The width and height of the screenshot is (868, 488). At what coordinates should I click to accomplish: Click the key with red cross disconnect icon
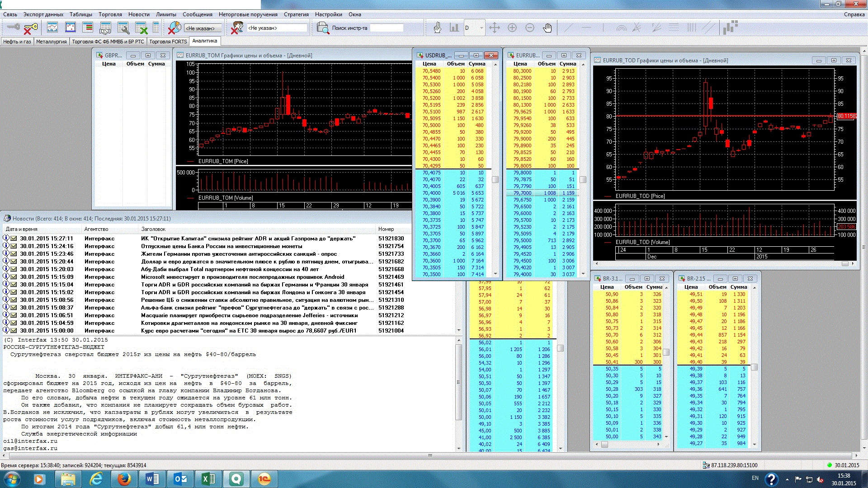[x=31, y=28]
